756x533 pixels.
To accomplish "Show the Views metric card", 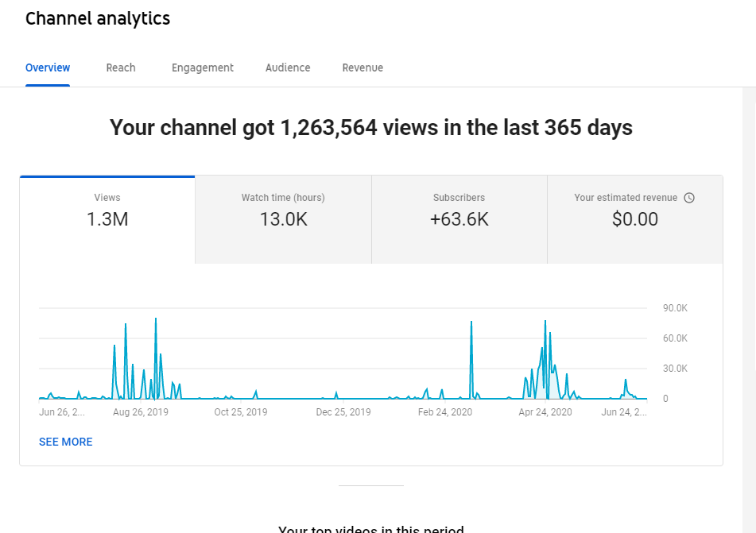I will (x=107, y=220).
